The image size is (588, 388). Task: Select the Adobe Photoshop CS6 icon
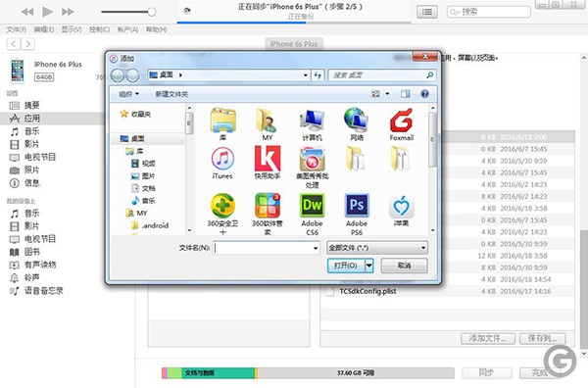pyautogui.click(x=357, y=206)
